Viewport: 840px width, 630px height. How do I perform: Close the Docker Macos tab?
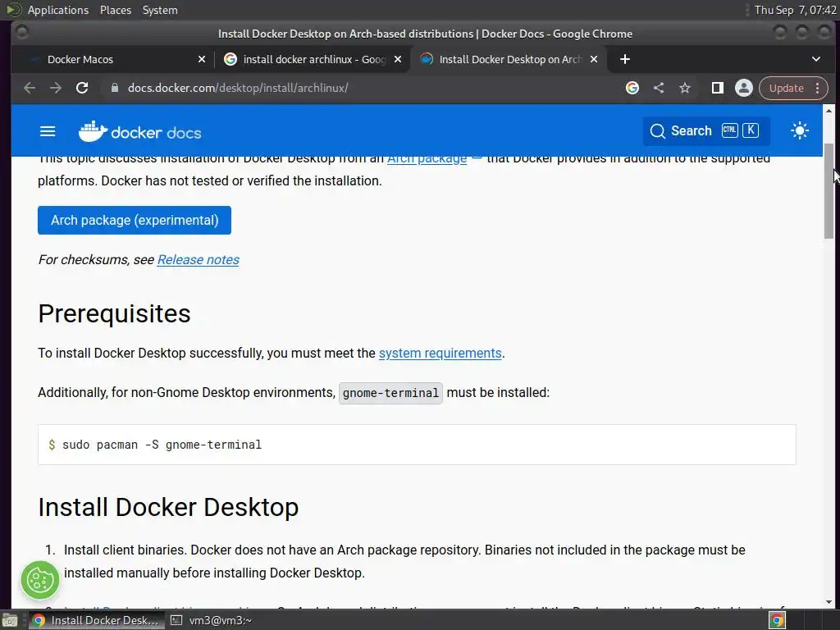(202, 59)
